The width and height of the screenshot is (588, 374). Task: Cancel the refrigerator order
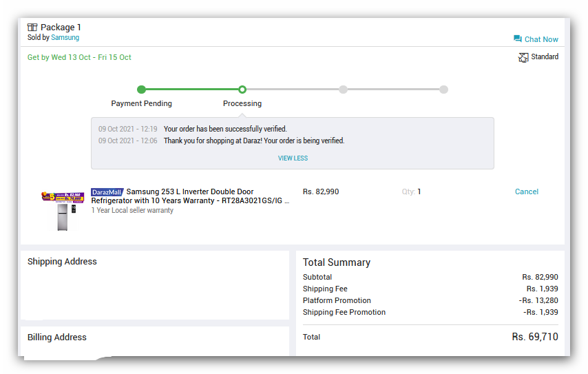tap(527, 191)
